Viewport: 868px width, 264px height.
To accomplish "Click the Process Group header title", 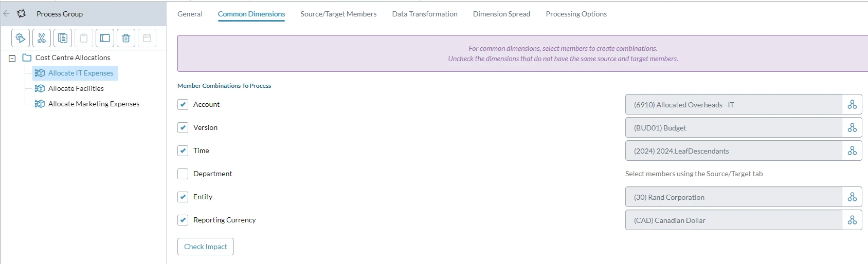I will point(60,14).
